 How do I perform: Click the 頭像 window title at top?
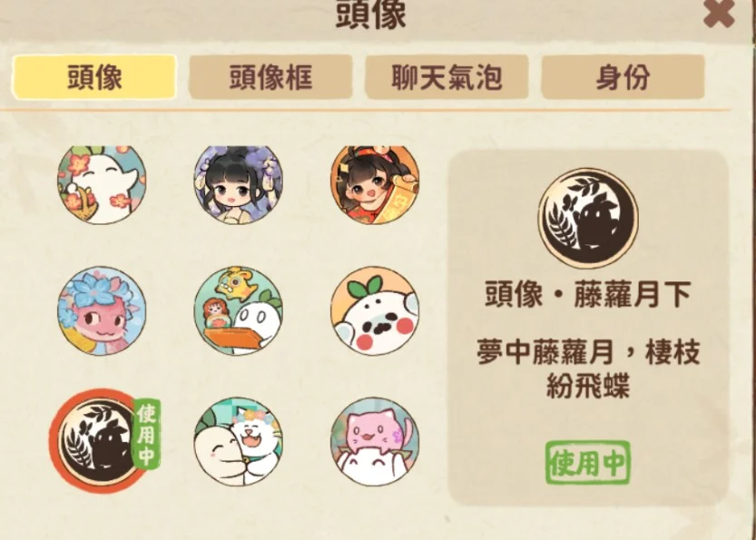pyautogui.click(x=371, y=15)
